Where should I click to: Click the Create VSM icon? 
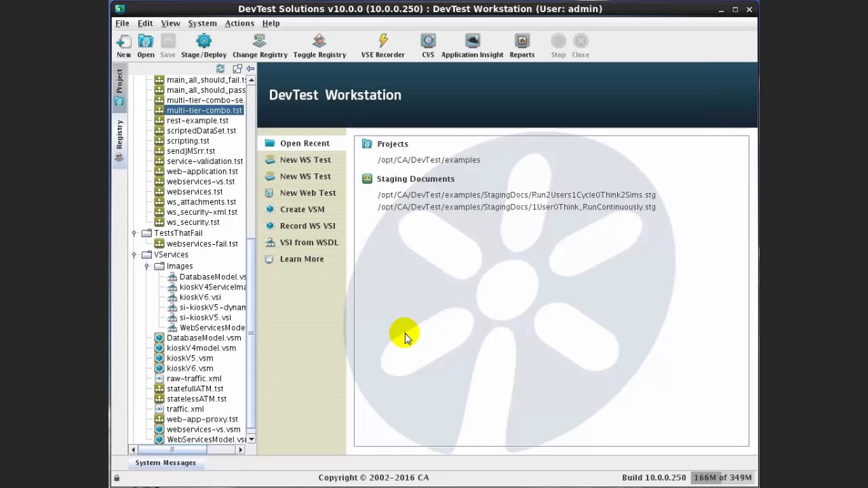pos(269,209)
